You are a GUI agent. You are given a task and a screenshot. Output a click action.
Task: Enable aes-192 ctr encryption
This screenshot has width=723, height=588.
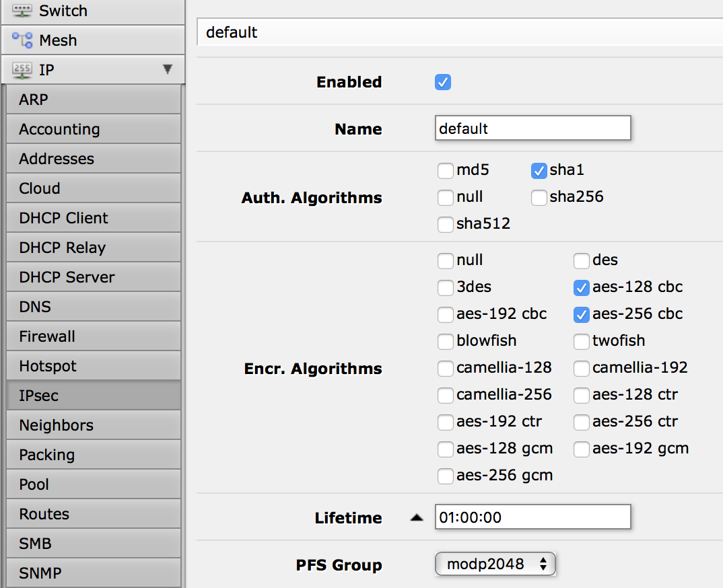446,422
